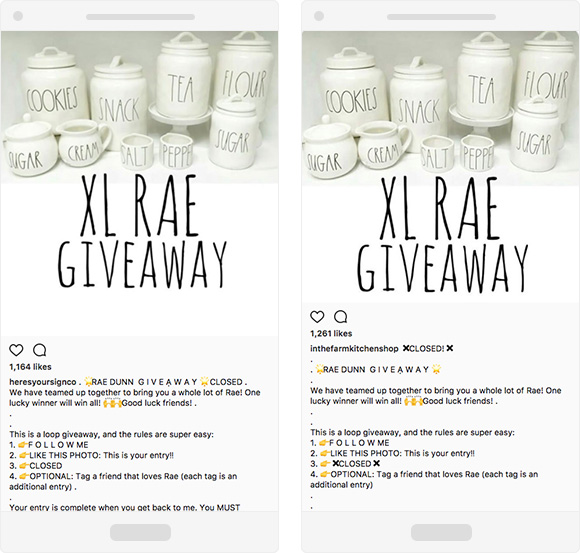Click XL RAE GIVEAWAY text on left post
The image size is (580, 553).
pyautogui.click(x=142, y=232)
